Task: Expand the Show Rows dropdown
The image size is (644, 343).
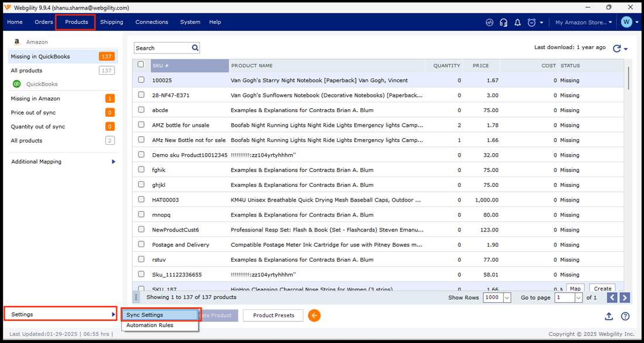Action: (507, 297)
